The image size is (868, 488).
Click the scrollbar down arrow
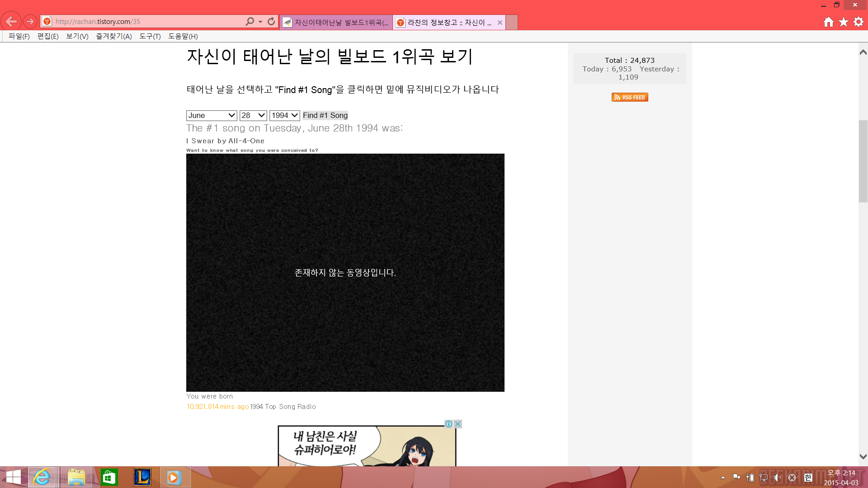pyautogui.click(x=863, y=457)
